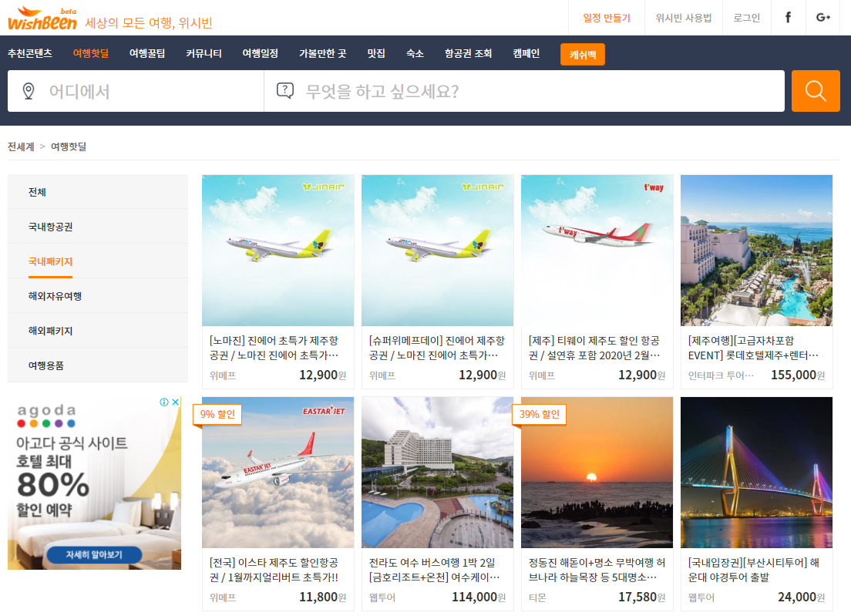Open 롯데호텔제주 resort deal thumbnail
Image resolution: width=851 pixels, height=616 pixels.
point(756,251)
